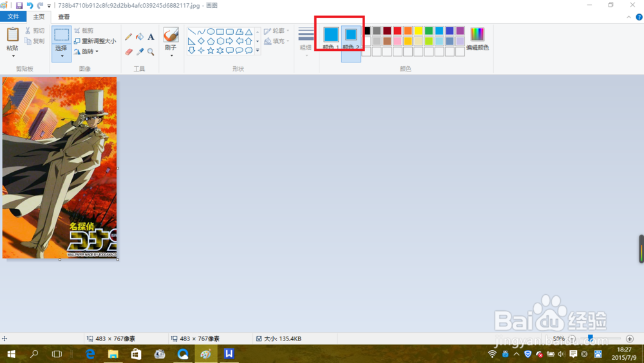
Task: Pick the Color picker eyedropper tool
Action: [x=140, y=51]
